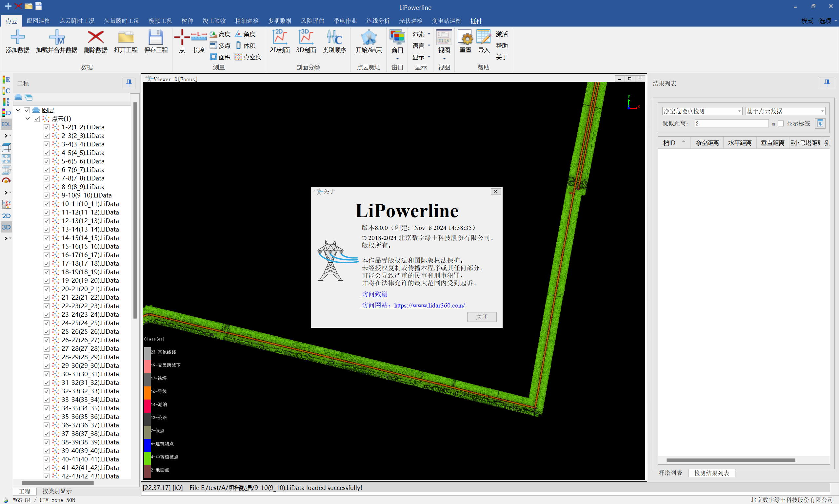Screen dimensions: 839x504
Task: Open the 3D剖面 profile tool
Action: tap(306, 37)
